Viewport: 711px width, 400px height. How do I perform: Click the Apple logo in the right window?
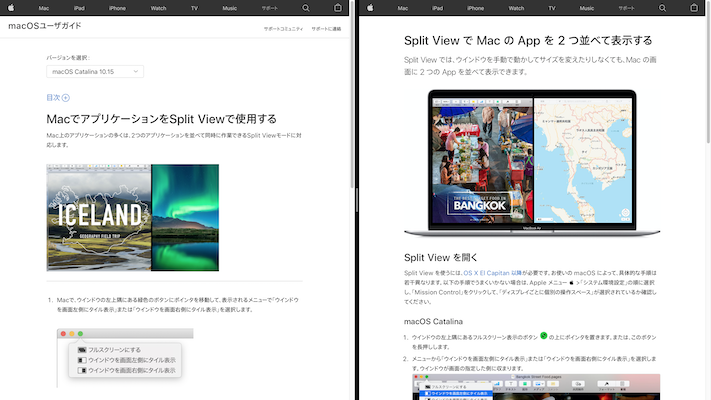(370, 8)
